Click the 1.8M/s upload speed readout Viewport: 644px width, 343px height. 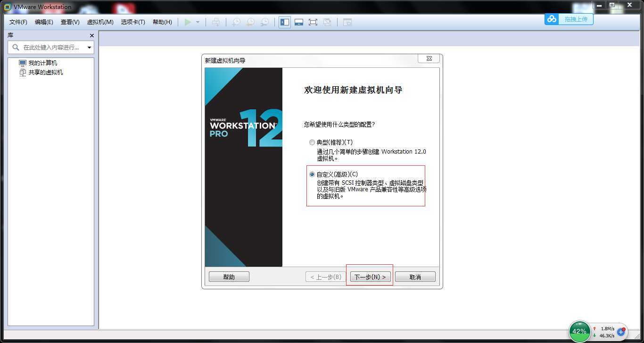pos(607,328)
